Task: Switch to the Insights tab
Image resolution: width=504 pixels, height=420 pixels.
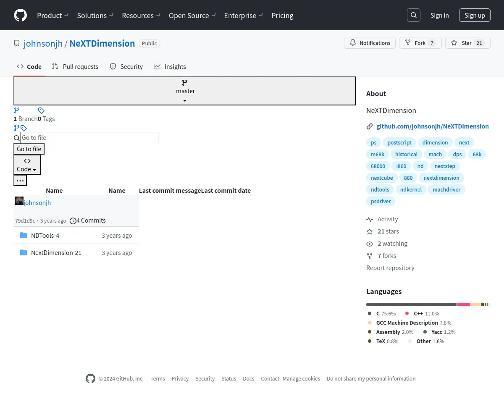Action: click(x=170, y=66)
